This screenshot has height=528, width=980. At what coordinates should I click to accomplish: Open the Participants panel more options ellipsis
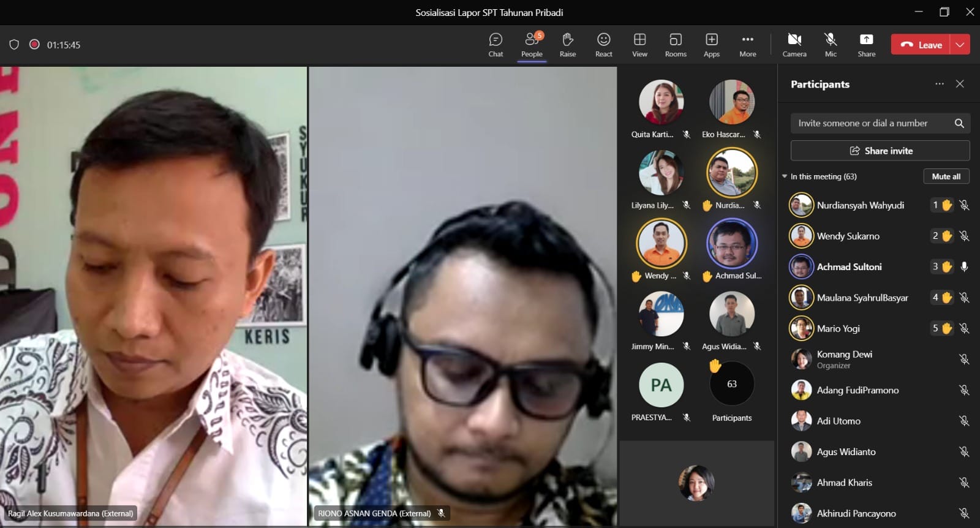click(939, 84)
